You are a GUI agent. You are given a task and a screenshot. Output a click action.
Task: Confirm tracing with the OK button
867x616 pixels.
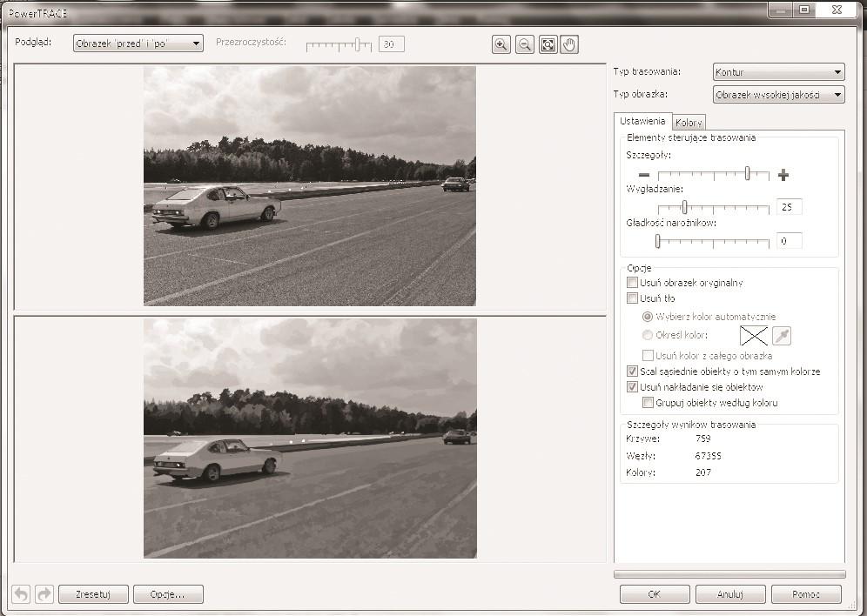[x=655, y=594]
